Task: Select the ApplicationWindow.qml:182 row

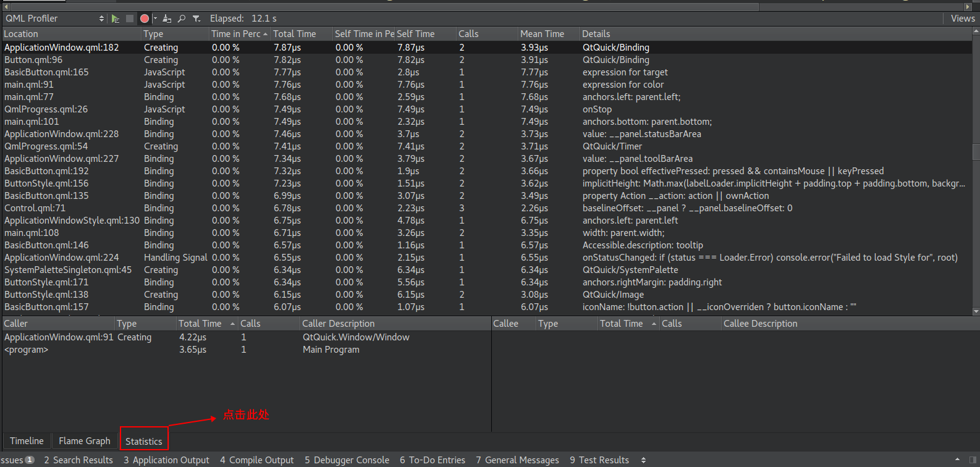Action: tap(487, 48)
